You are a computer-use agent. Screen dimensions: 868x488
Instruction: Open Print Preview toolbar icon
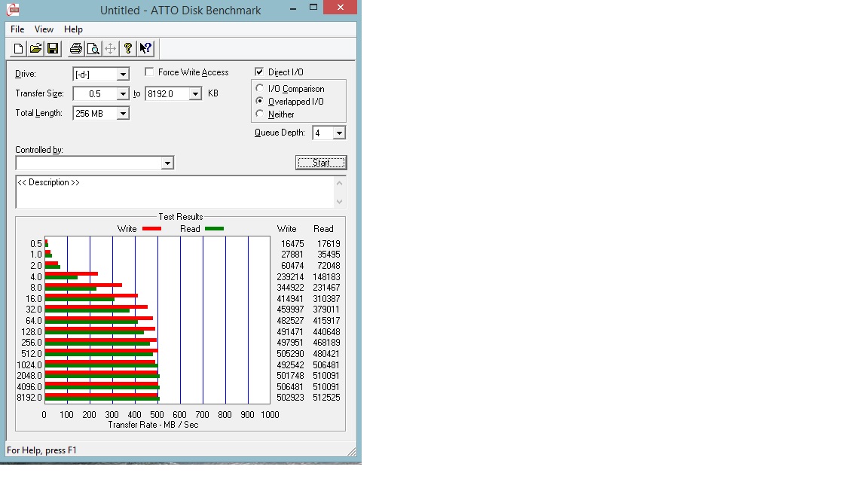[93, 49]
